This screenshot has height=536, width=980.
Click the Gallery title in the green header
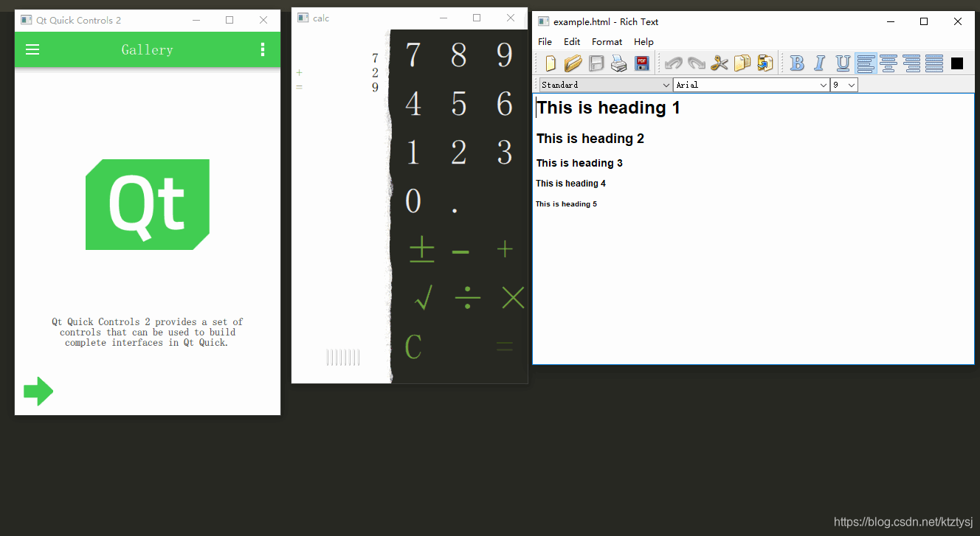point(148,49)
